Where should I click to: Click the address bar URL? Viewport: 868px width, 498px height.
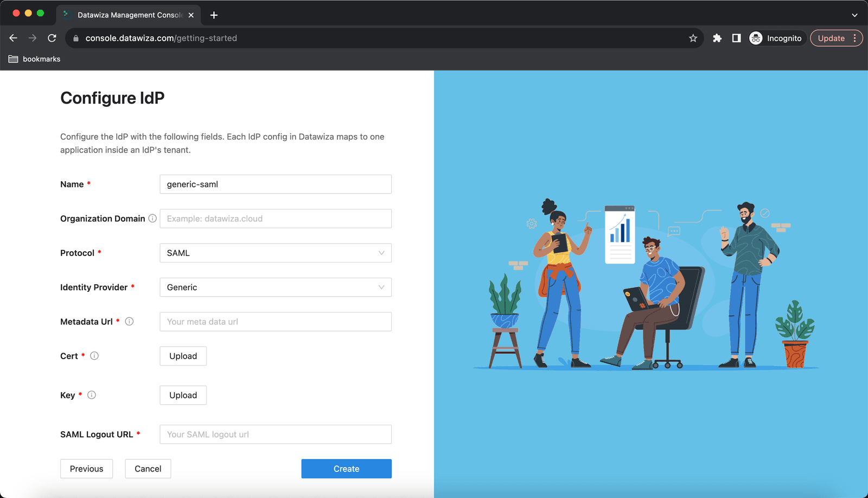tap(161, 38)
